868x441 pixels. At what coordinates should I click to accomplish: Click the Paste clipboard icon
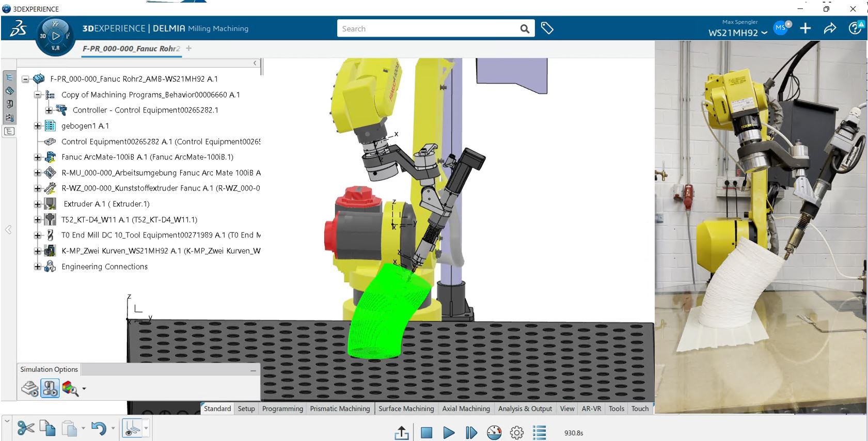click(69, 428)
